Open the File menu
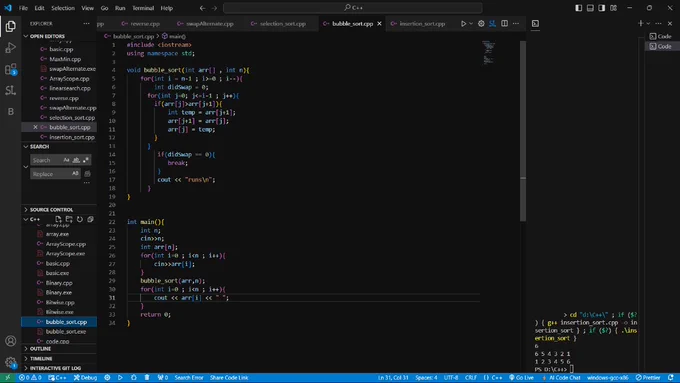 [x=23, y=8]
